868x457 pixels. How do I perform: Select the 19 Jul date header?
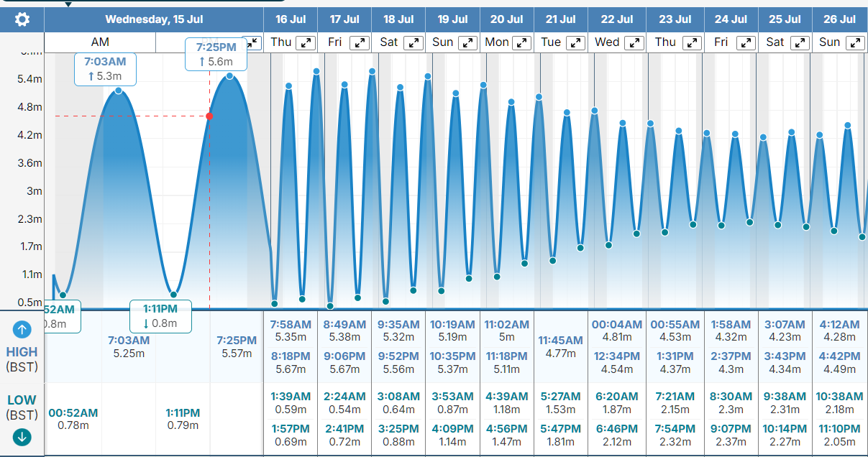pyautogui.click(x=452, y=19)
